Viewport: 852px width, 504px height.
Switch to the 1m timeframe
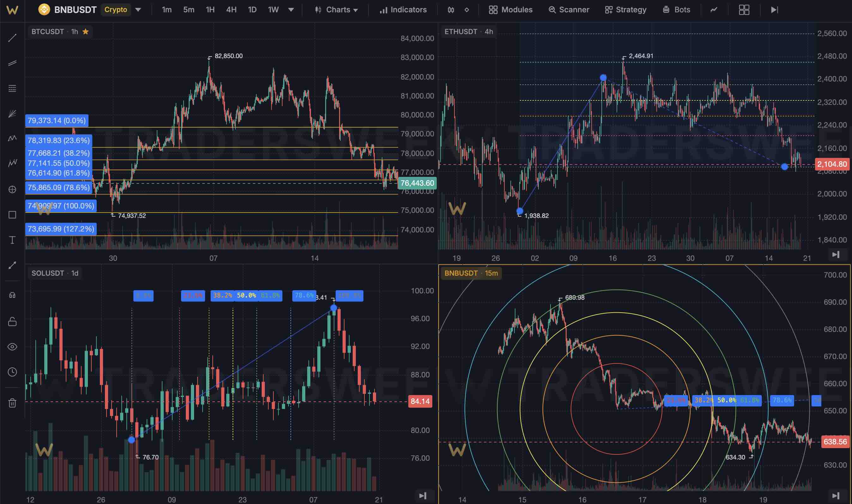[167, 10]
